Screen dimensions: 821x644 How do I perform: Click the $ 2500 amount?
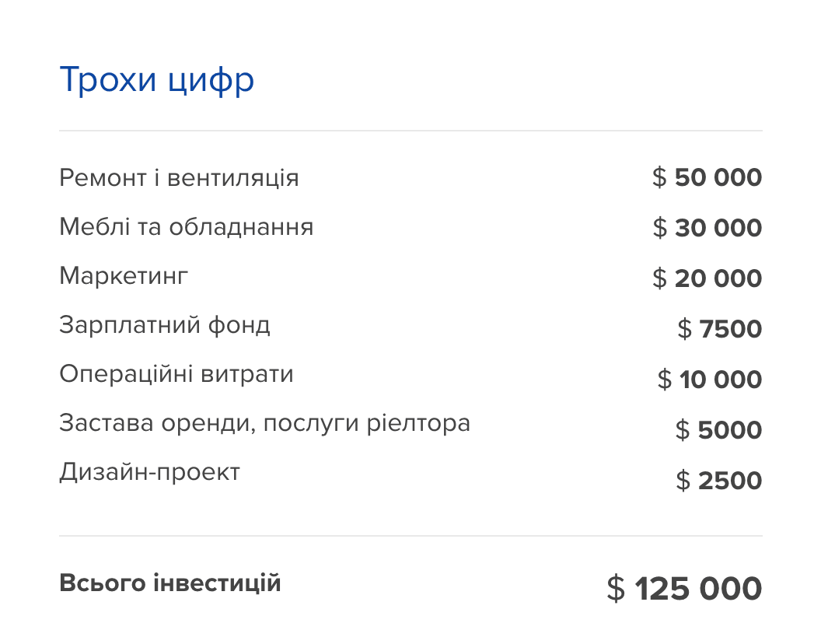tap(719, 480)
